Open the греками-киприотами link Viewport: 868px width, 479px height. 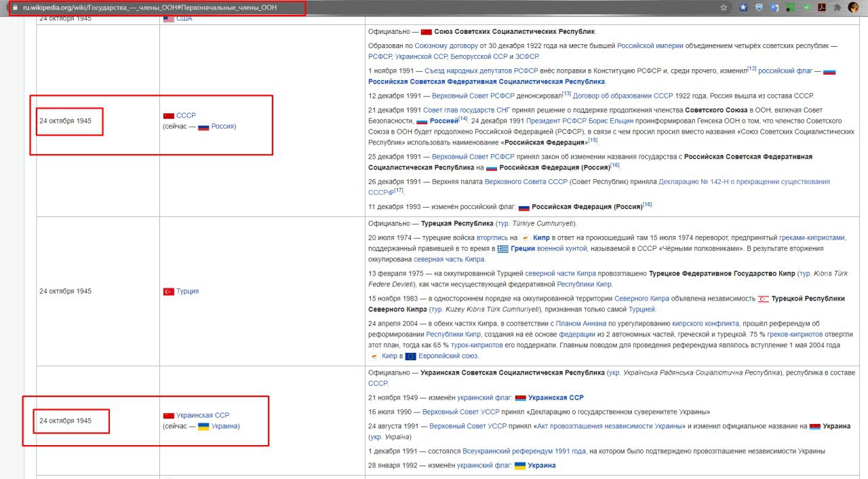[812, 238]
